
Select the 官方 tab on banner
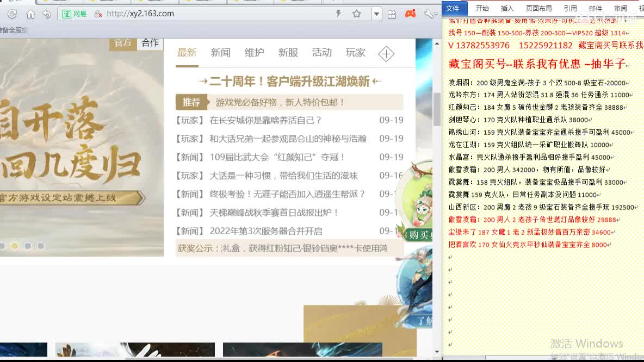(122, 43)
